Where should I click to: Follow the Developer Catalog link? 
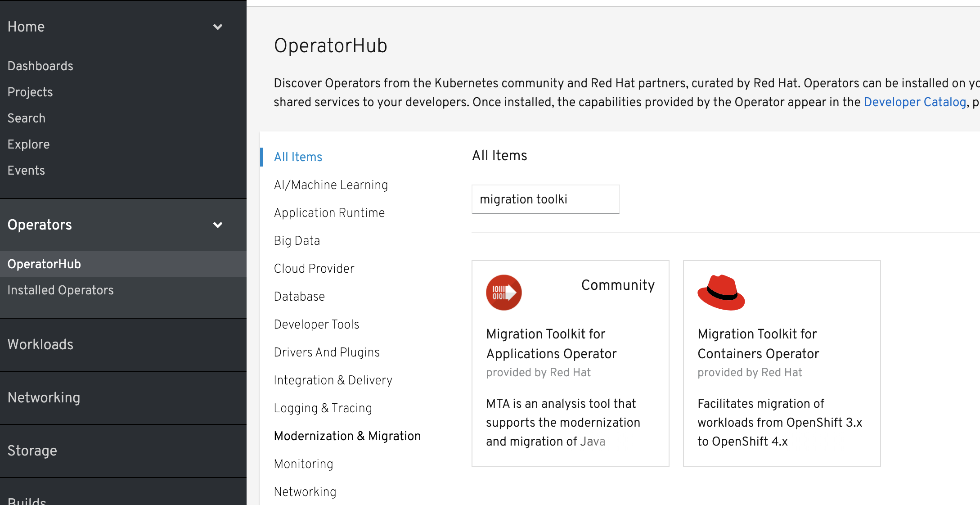pos(915,102)
